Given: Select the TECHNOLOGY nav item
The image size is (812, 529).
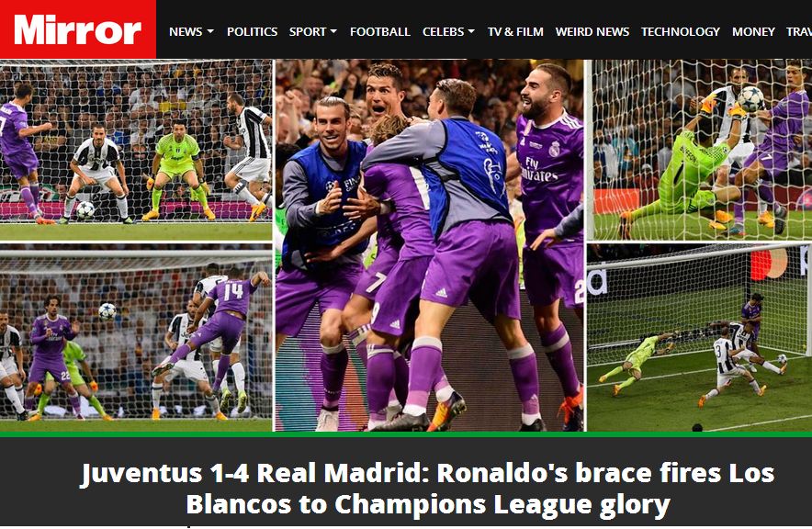Looking at the screenshot, I should coord(681,31).
